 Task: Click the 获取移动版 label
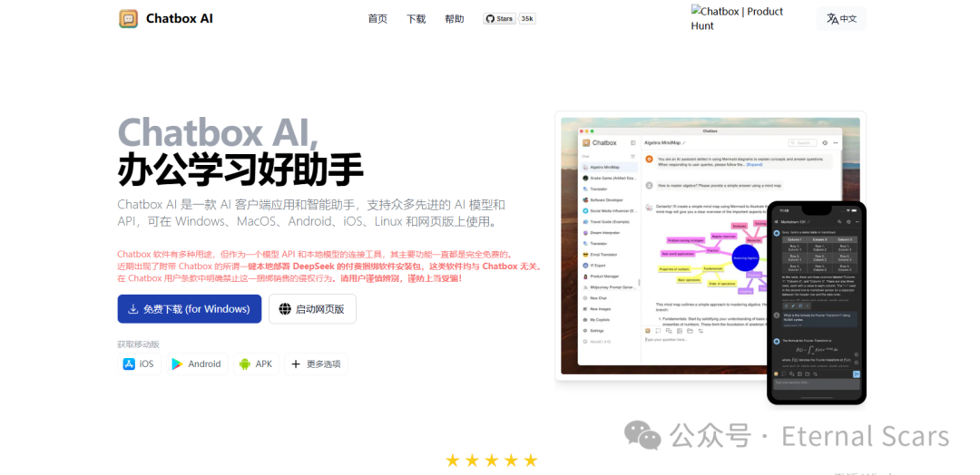point(139,344)
